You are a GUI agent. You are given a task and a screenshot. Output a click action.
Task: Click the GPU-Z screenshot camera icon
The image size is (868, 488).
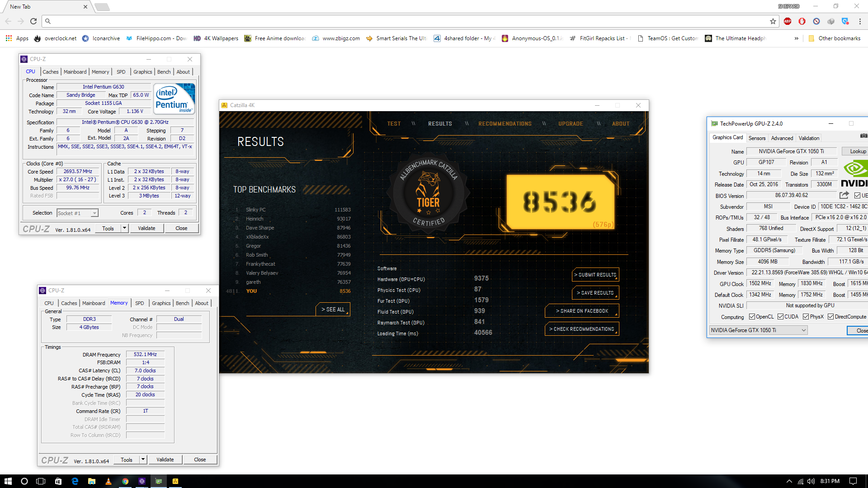pyautogui.click(x=863, y=136)
